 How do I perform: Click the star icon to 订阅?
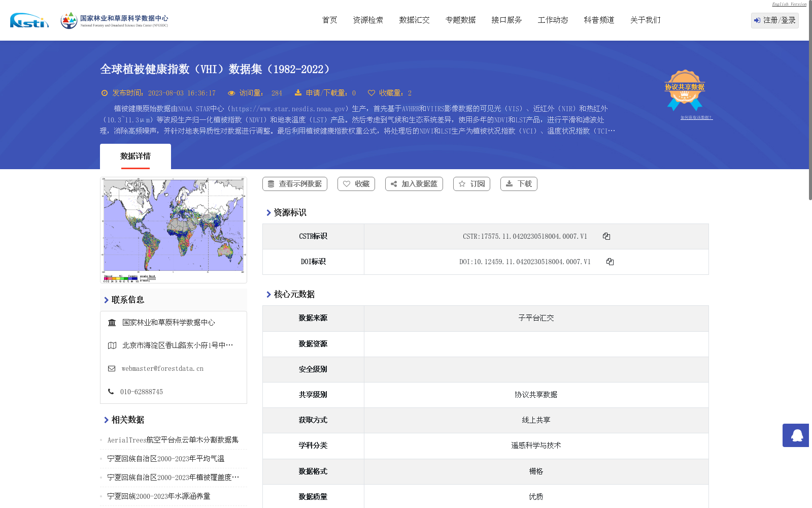(x=462, y=184)
